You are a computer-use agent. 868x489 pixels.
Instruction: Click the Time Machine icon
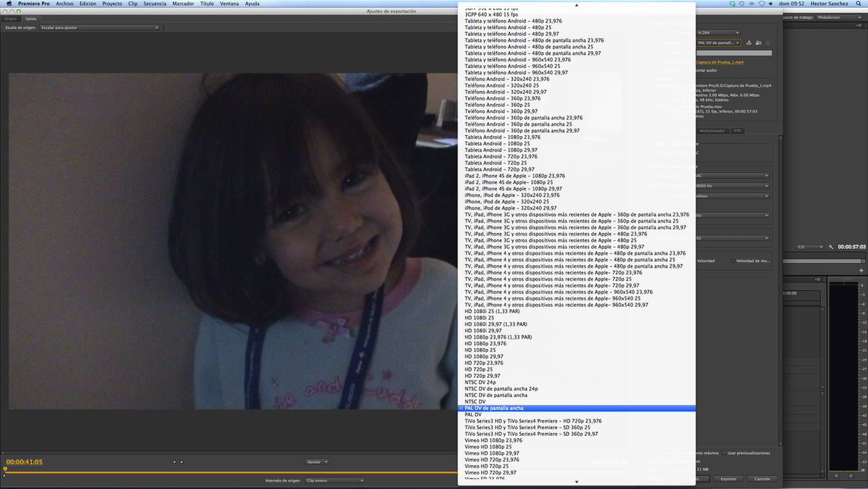click(742, 4)
